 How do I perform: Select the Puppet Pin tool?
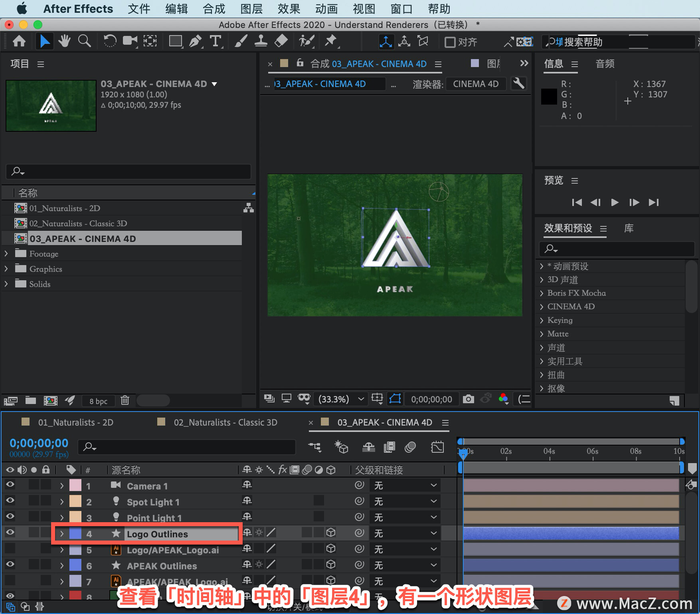pyautogui.click(x=331, y=41)
